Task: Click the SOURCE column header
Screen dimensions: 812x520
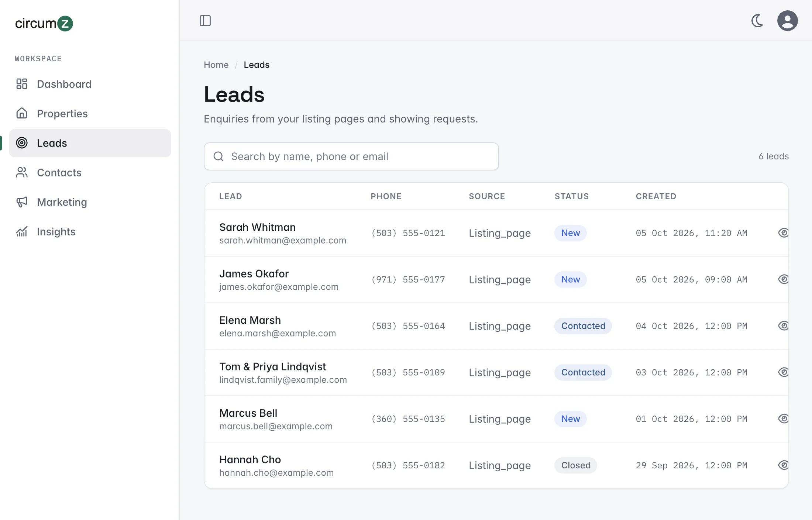Action: tap(487, 196)
